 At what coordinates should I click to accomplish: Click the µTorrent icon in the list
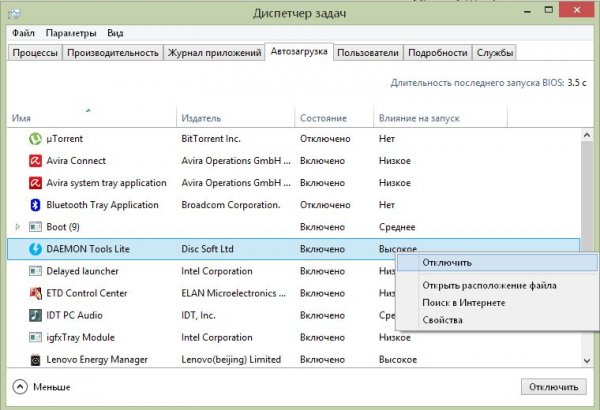click(35, 139)
